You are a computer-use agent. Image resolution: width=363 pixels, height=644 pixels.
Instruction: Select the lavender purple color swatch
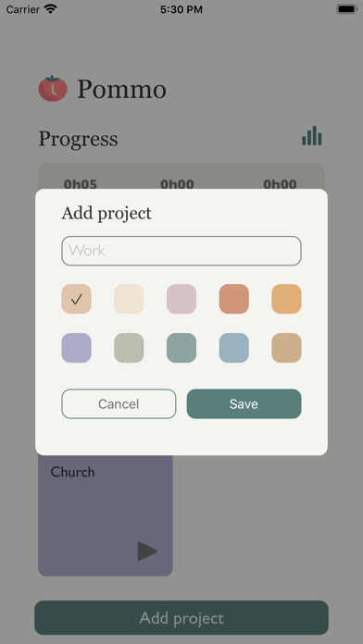(77, 348)
